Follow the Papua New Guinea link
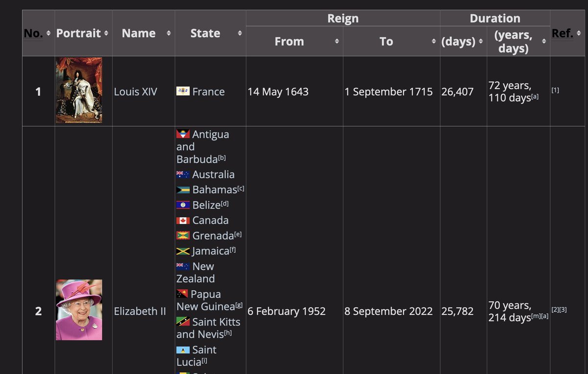 (206, 301)
